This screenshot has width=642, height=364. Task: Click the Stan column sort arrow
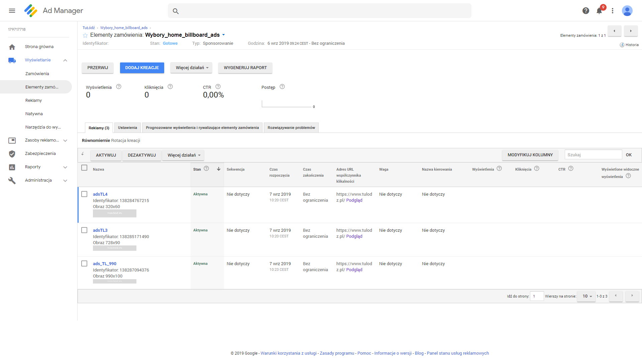(x=219, y=169)
